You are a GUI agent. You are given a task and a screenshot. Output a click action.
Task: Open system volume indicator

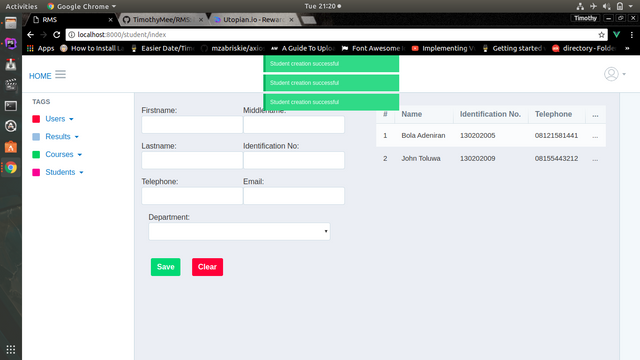click(x=607, y=6)
